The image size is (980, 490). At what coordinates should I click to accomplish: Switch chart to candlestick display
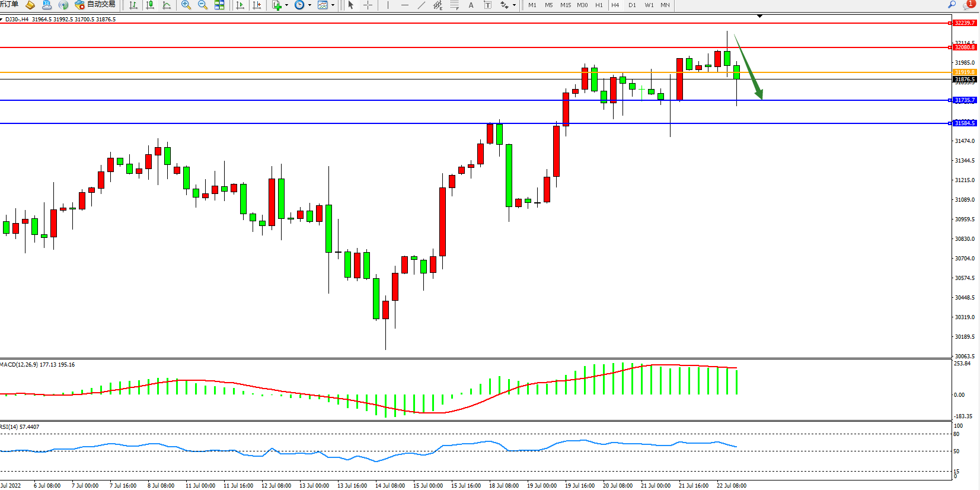(150, 5)
